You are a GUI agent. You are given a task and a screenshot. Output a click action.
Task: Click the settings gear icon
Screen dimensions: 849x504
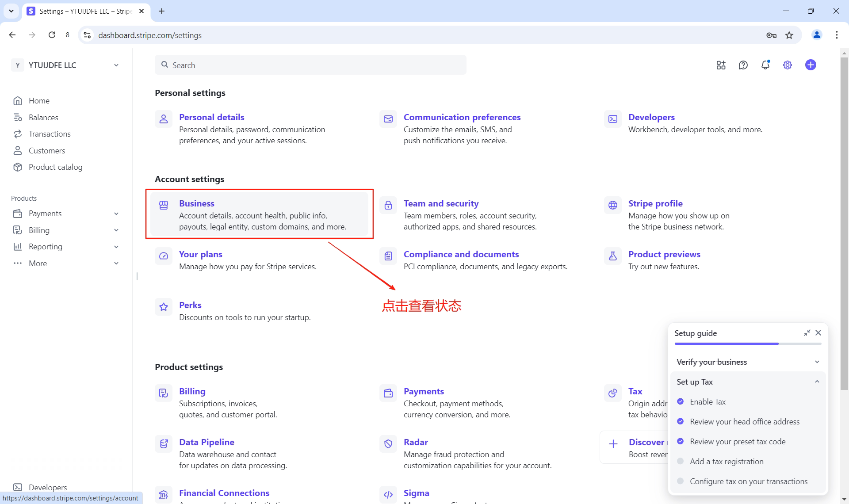tap(788, 65)
